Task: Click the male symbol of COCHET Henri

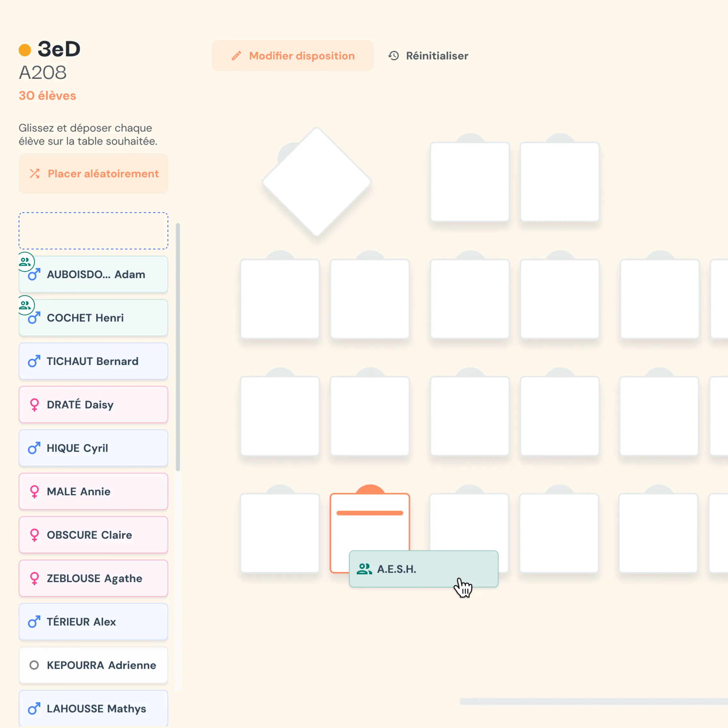Action: coord(34,318)
